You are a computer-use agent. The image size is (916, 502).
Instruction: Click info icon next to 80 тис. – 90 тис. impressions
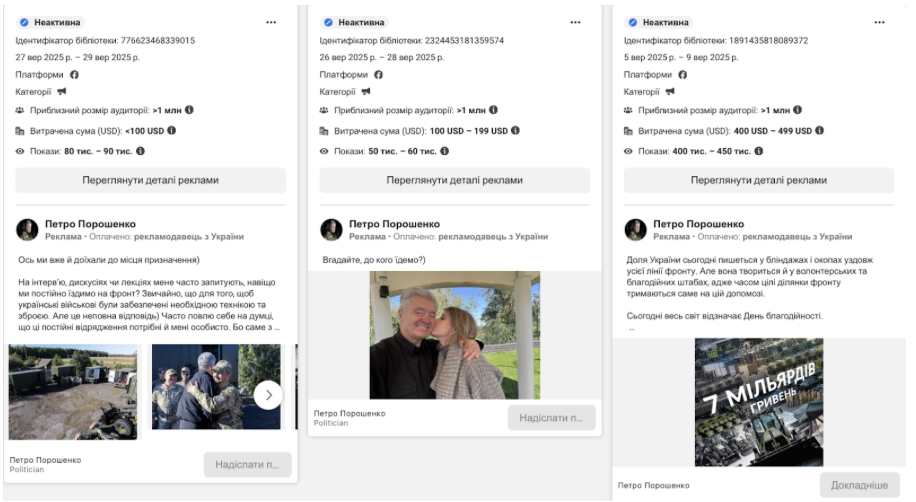coord(140,151)
